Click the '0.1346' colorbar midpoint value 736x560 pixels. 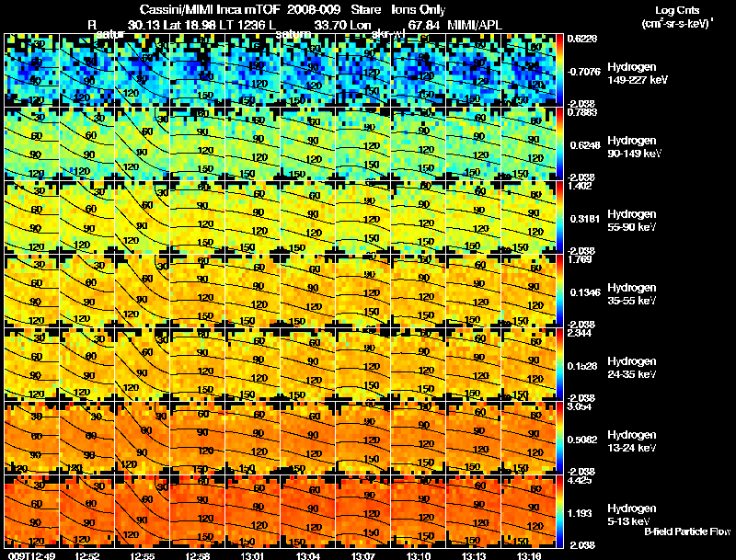coord(585,292)
